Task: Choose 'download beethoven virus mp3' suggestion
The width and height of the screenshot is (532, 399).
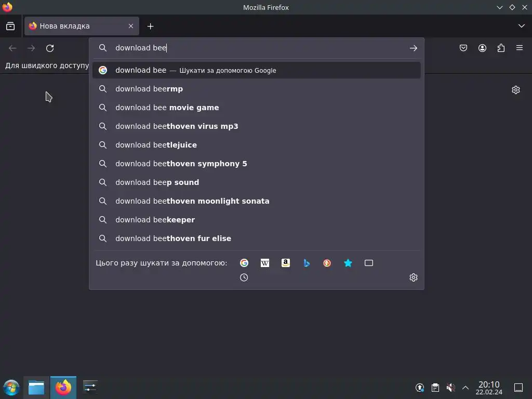Action: (x=257, y=126)
